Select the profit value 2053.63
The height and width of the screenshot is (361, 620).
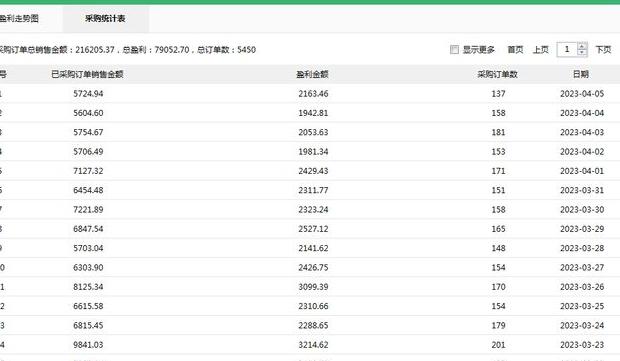(x=313, y=132)
